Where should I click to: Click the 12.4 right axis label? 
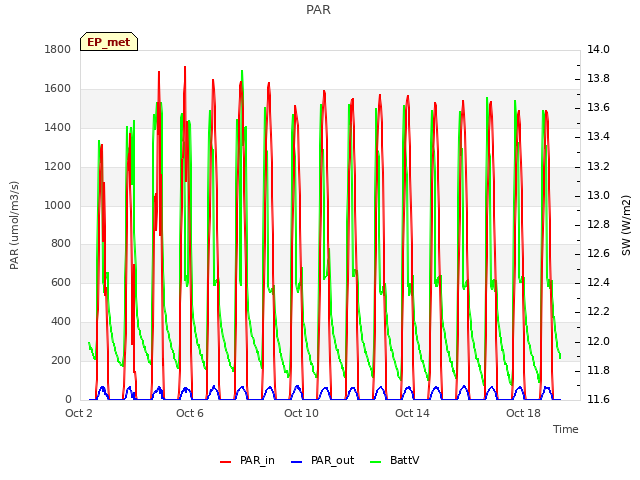(598, 283)
